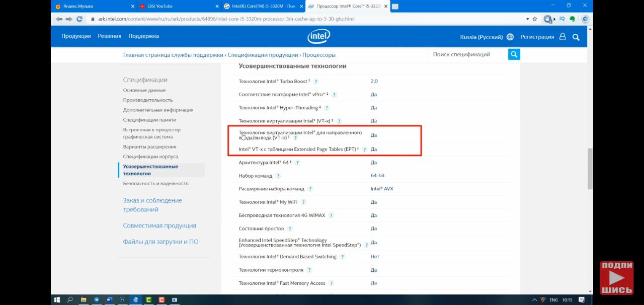Show help for Расширения набора команд
644x305 pixels.
pyautogui.click(x=310, y=189)
